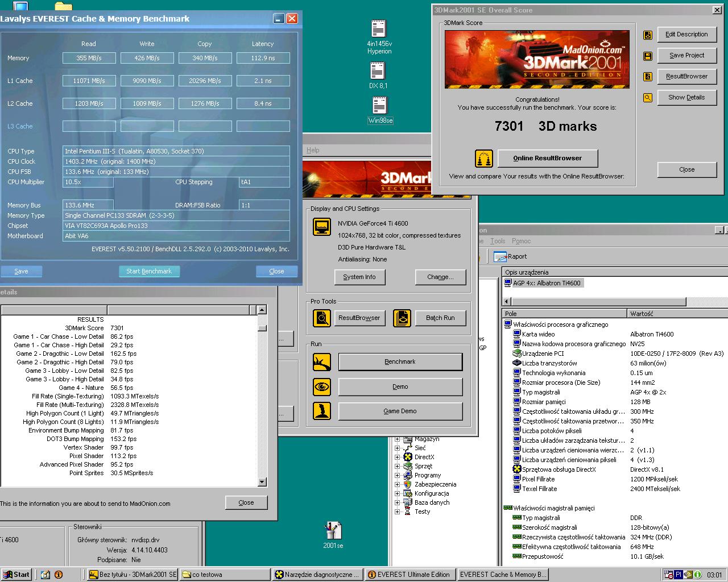The height and width of the screenshot is (582, 728).
Task: Switch to co testowa taskbar item
Action: click(x=225, y=575)
